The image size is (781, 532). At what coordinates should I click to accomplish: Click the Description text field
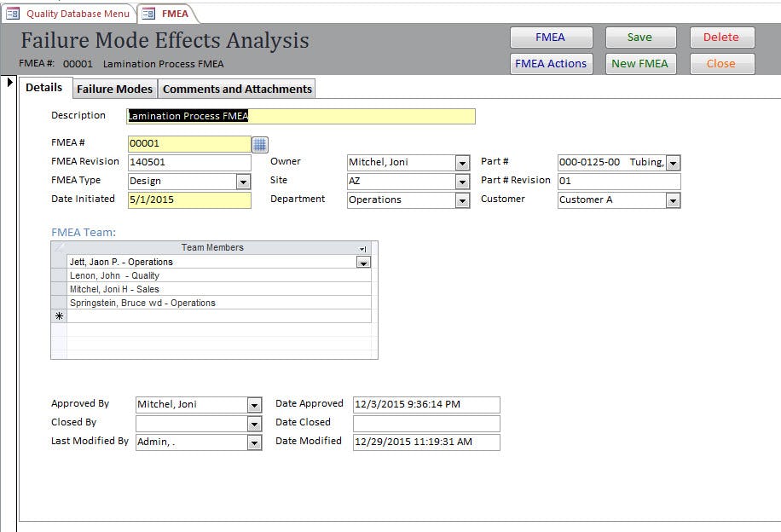pyautogui.click(x=300, y=116)
